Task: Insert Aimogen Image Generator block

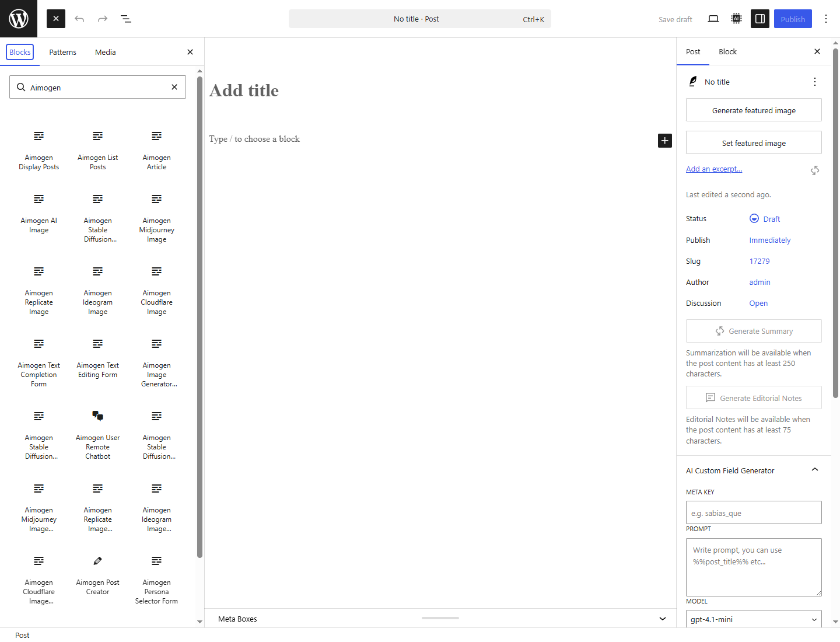Action: 157,363
